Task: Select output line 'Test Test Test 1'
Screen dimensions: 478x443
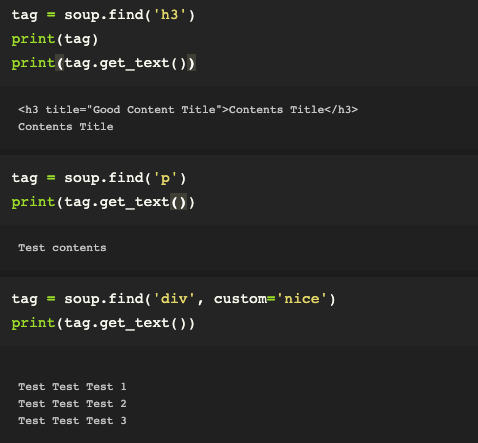Action: pos(72,387)
